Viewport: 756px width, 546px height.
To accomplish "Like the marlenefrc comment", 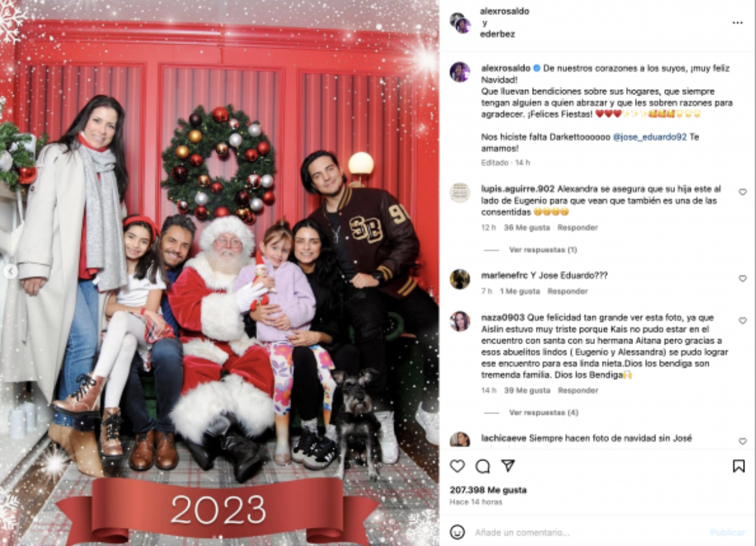I will pos(742,279).
